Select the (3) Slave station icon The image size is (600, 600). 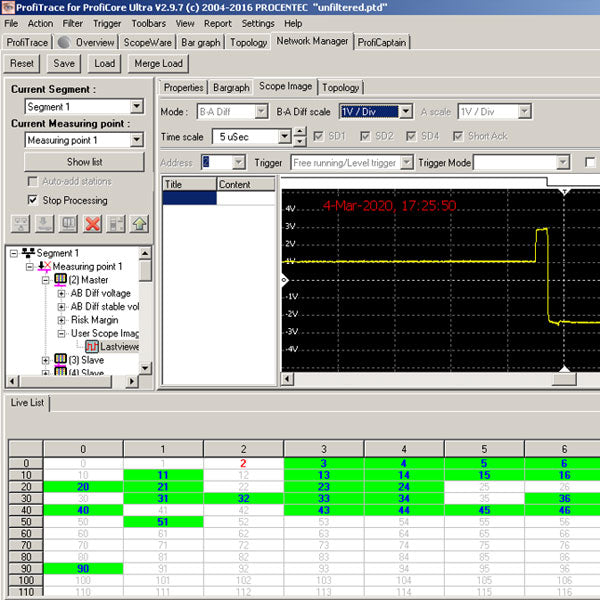pyautogui.click(x=59, y=359)
